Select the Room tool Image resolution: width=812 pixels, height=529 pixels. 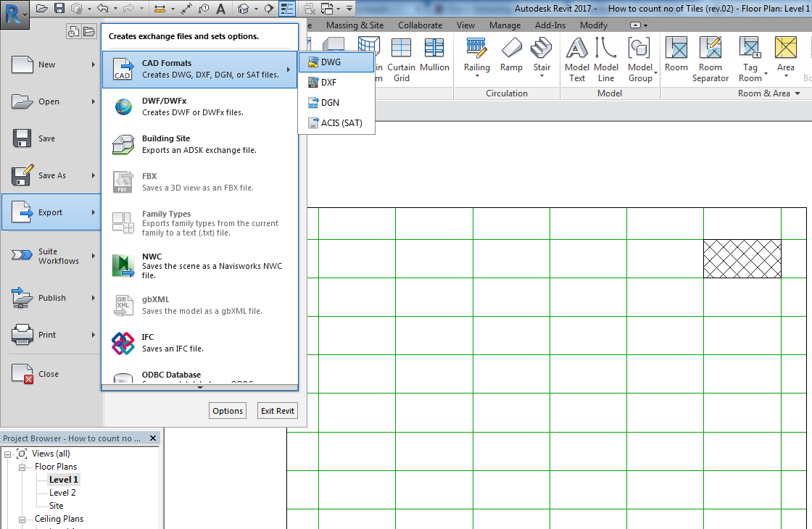(676, 57)
